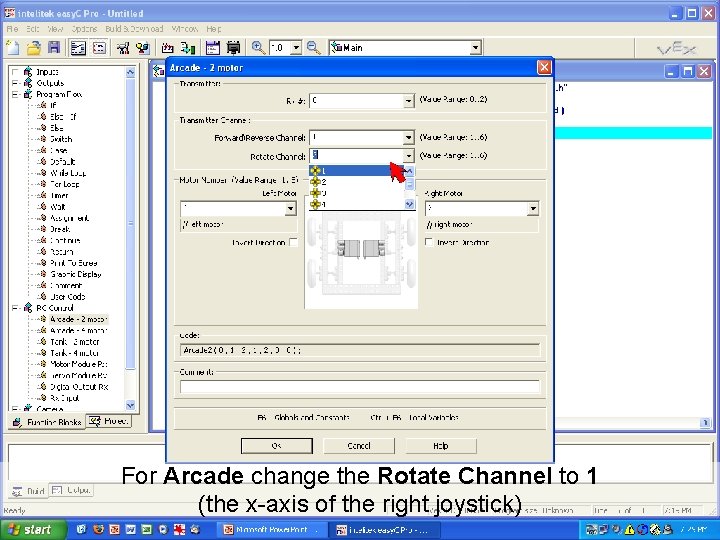This screenshot has height=540, width=720.
Task: Click the OK button in Arcade dialog
Action: (276, 445)
